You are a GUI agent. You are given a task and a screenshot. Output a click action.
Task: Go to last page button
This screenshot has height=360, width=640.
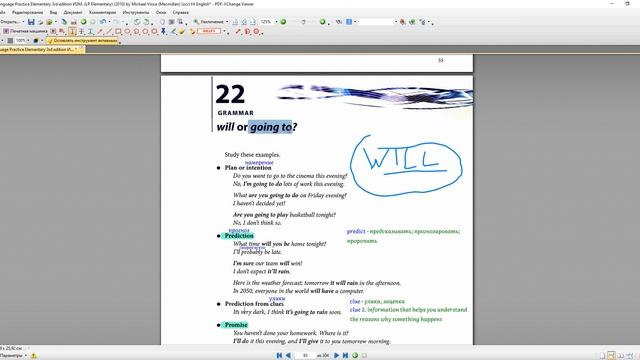pos(345,356)
